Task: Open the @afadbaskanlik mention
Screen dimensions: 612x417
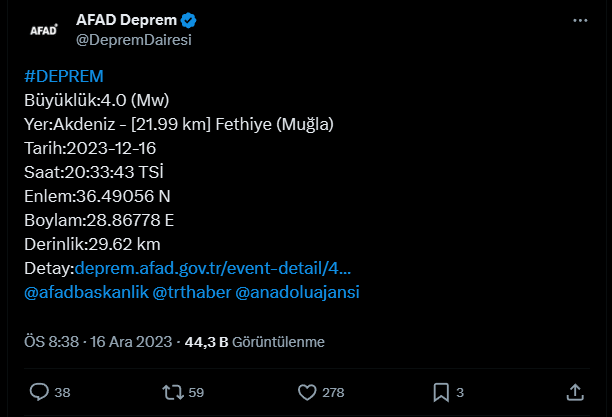Action: click(x=85, y=293)
